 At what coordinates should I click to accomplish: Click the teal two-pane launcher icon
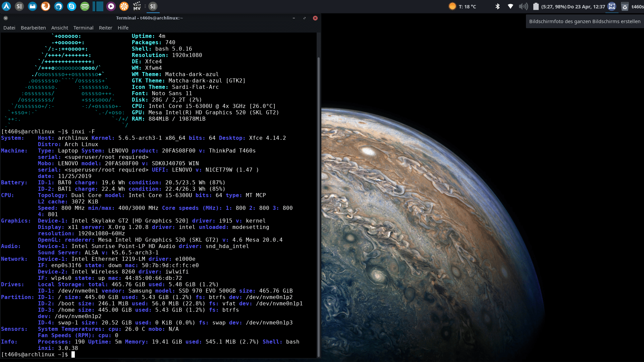[98, 6]
